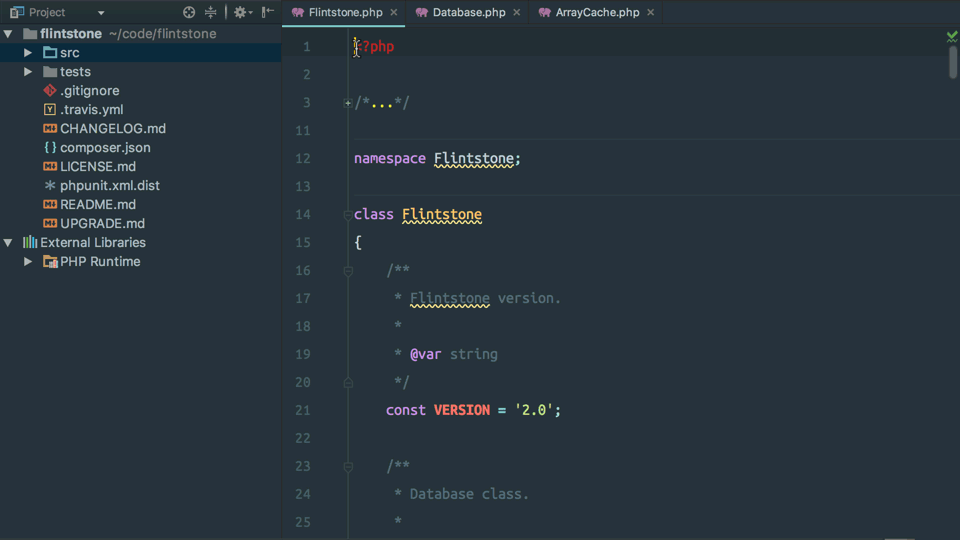The width and height of the screenshot is (960, 540).
Task: Open the Project view dropdown arrow
Action: [x=101, y=13]
